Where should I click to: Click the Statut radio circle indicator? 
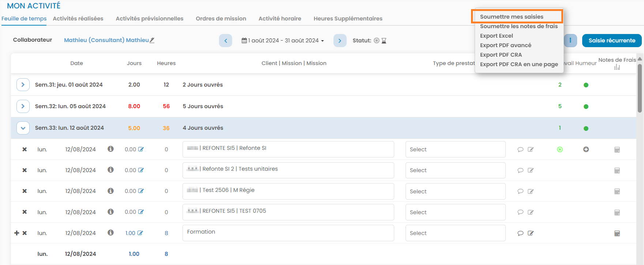tap(376, 41)
